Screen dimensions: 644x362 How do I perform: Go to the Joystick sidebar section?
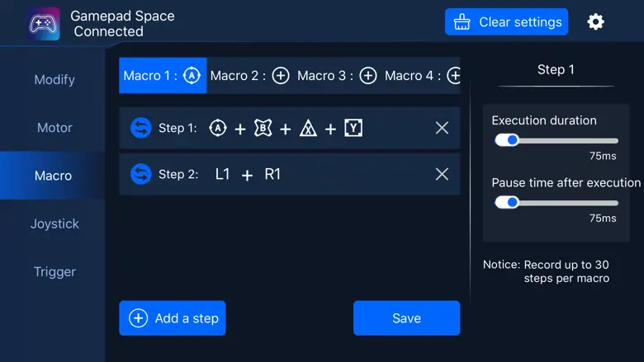point(54,223)
